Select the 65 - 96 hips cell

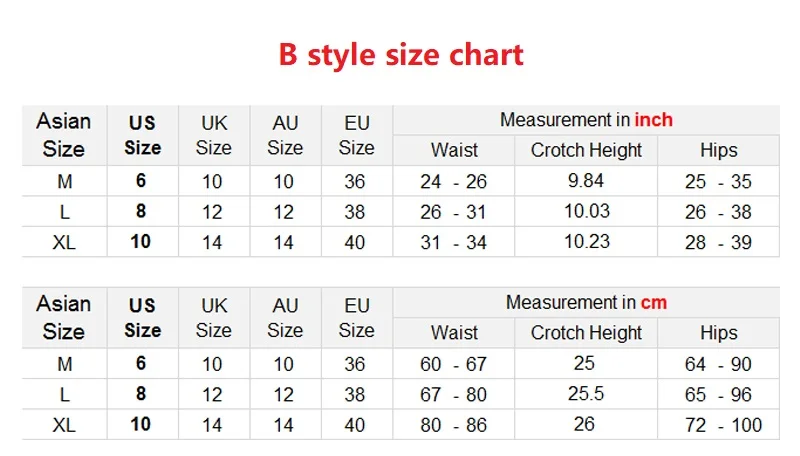(718, 395)
